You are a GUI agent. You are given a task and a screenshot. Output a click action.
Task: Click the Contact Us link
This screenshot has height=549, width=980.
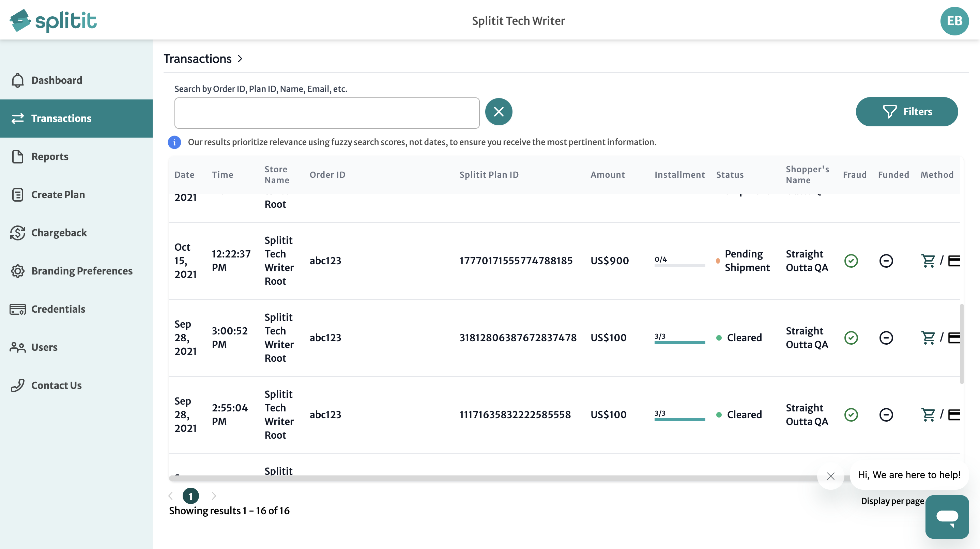coord(57,386)
